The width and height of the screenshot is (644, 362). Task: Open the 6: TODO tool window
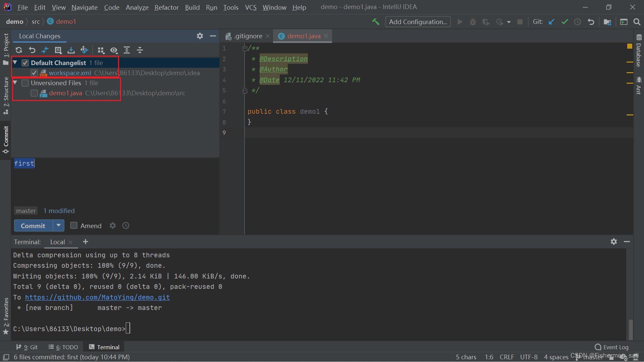[63, 347]
